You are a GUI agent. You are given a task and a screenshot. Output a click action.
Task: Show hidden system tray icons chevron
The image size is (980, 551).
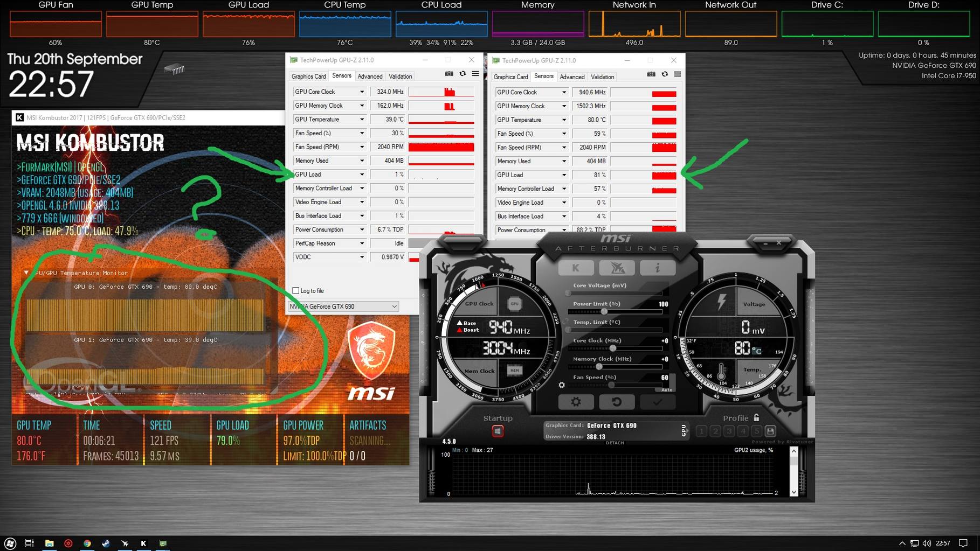click(x=902, y=543)
